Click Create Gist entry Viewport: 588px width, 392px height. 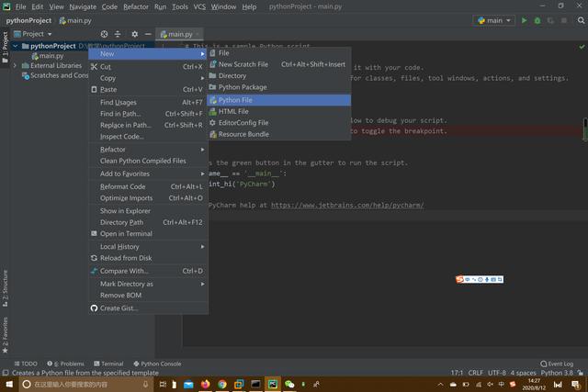148,308
